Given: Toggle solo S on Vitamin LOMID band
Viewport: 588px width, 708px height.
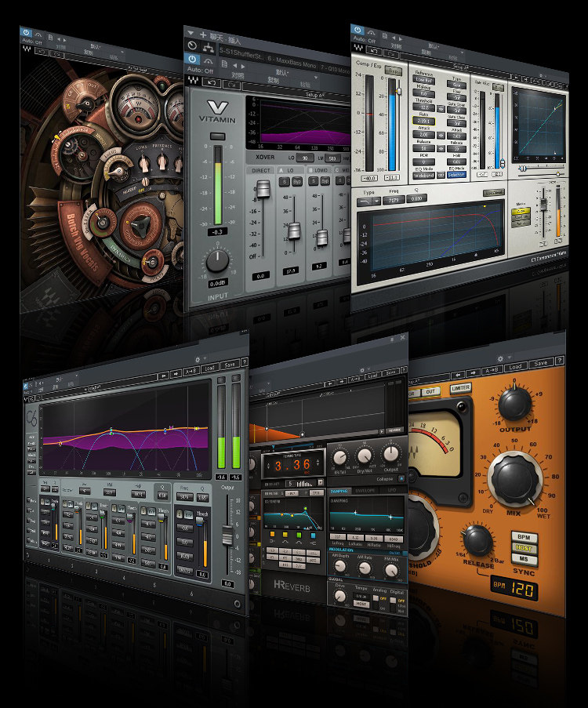Looking at the screenshot, I should (313, 181).
